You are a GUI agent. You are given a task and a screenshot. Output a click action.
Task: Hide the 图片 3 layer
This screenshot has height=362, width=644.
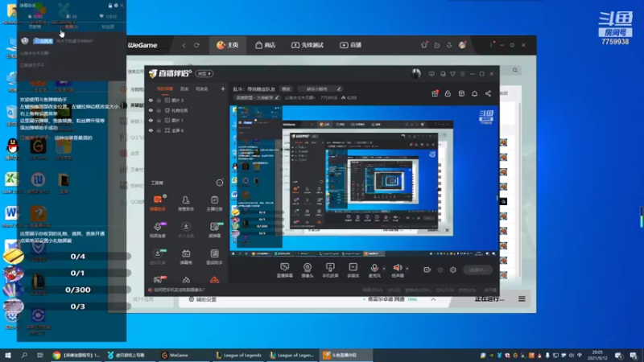pos(151,100)
